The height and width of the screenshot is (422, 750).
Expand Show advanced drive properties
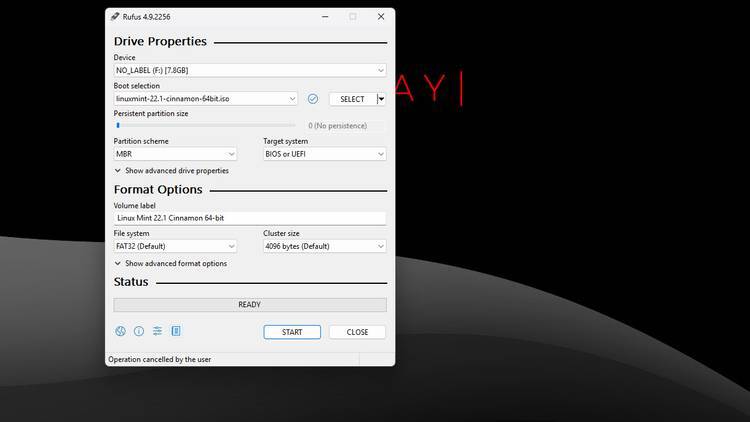click(x=172, y=171)
